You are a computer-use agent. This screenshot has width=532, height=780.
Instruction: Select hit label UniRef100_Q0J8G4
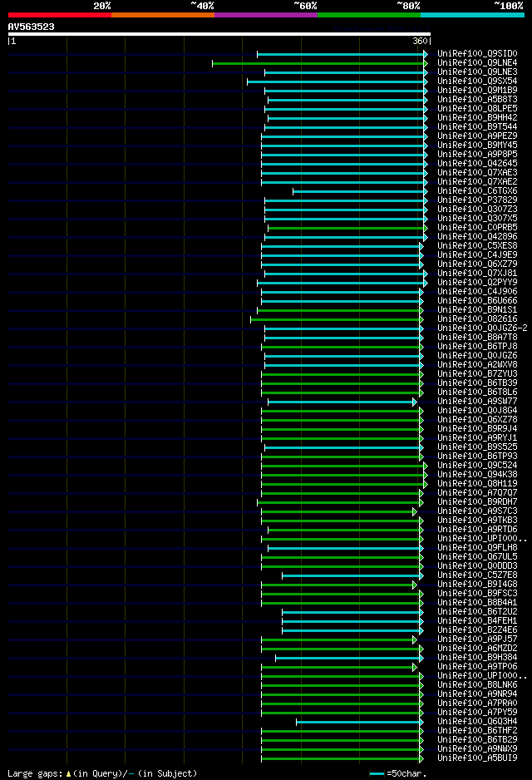(x=477, y=411)
